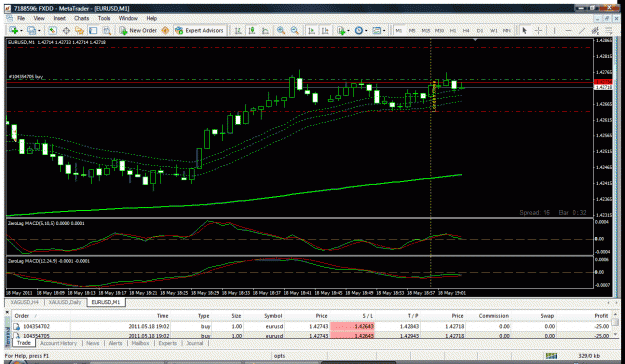Select order 104354702 trade row
Screen dimensions: 625x364
click(x=311, y=327)
